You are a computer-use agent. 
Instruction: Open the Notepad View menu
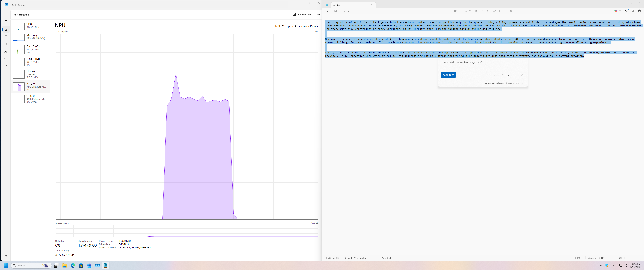pyautogui.click(x=346, y=11)
